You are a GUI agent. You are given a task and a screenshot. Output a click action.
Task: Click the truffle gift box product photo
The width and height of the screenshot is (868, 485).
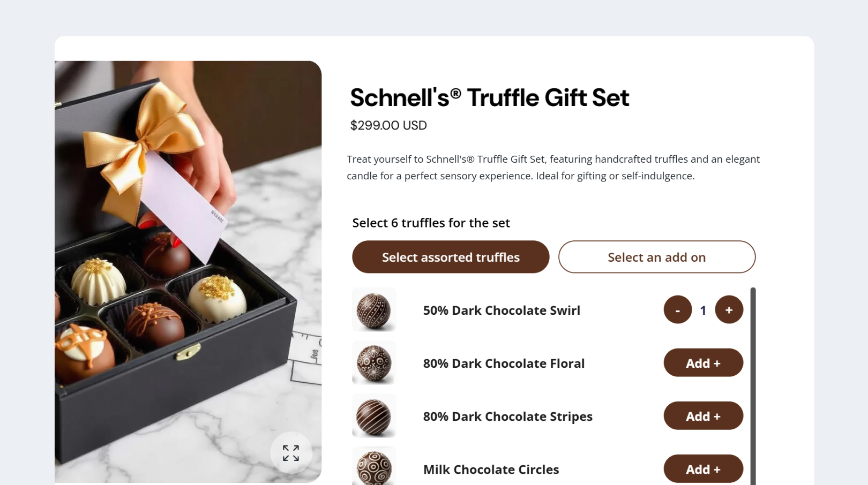pos(188,272)
